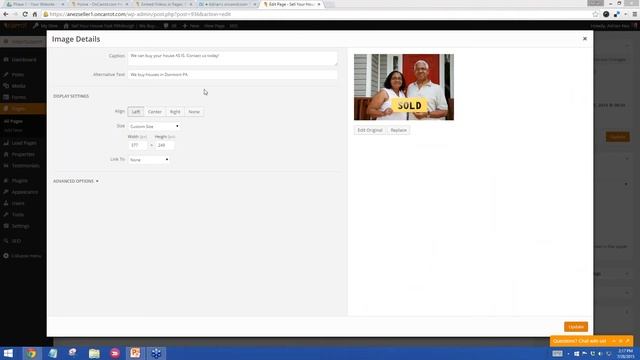Open SEO in the sidebar
The image size is (640, 360).
tap(16, 241)
